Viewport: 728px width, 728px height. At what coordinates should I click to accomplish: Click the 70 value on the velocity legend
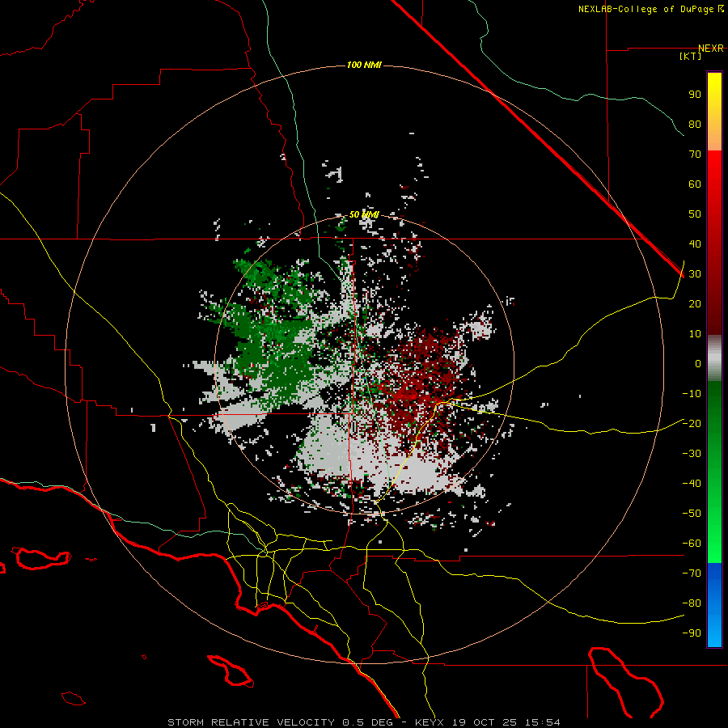695,154
